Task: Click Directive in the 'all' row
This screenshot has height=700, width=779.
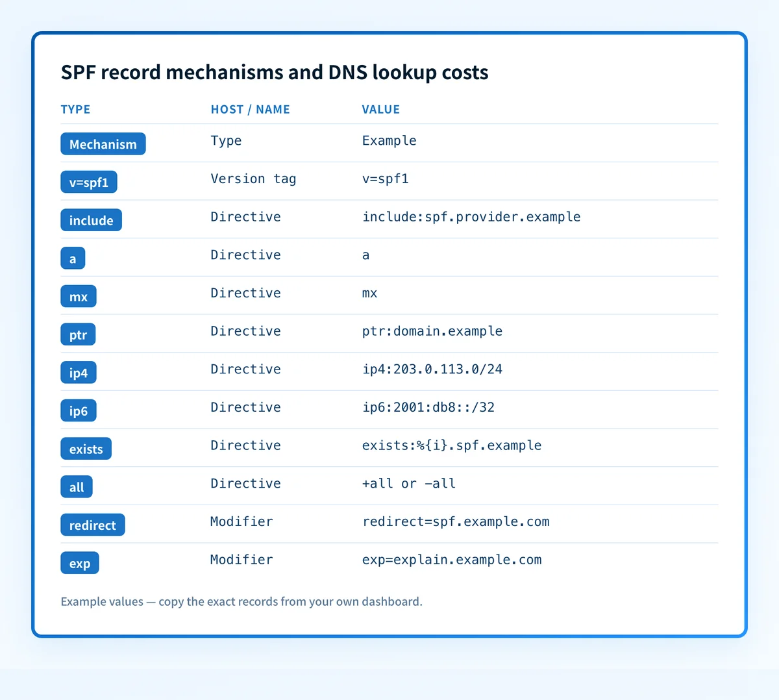Action: point(245,484)
